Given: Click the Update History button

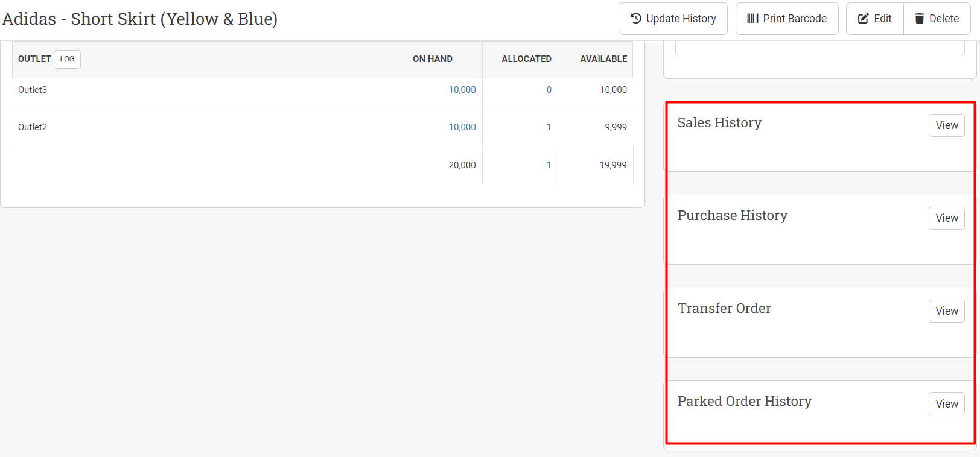Looking at the screenshot, I should [673, 19].
